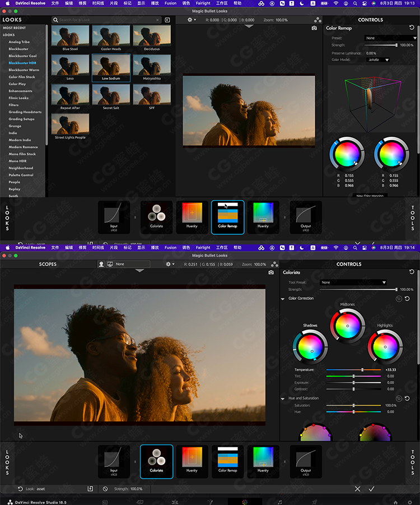Click the camera snapshot icon below the Colorista window's color sampler
The width and height of the screenshot is (420, 505).
[271, 272]
